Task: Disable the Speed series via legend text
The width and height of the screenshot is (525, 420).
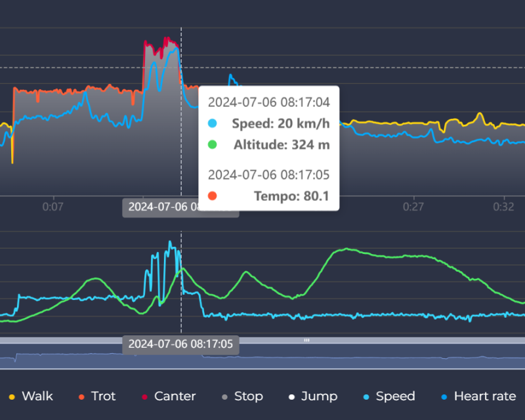Action: point(395,396)
